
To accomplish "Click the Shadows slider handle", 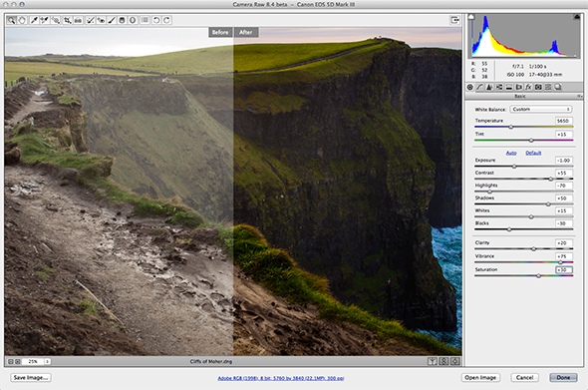I will pos(548,204).
